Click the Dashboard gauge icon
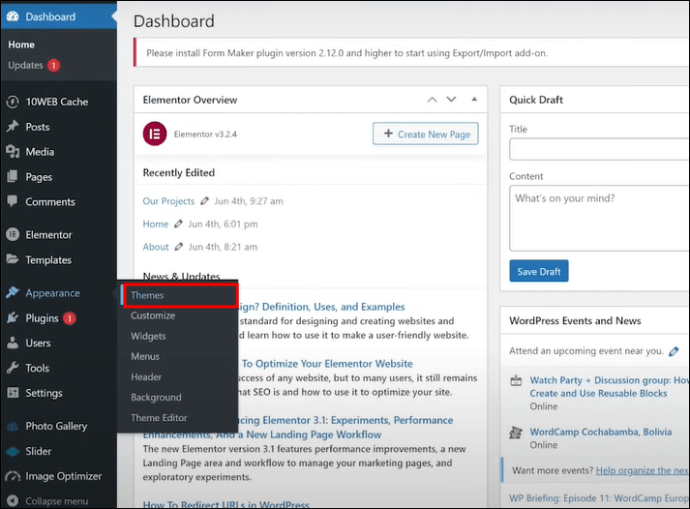The image size is (690, 509). (x=13, y=16)
